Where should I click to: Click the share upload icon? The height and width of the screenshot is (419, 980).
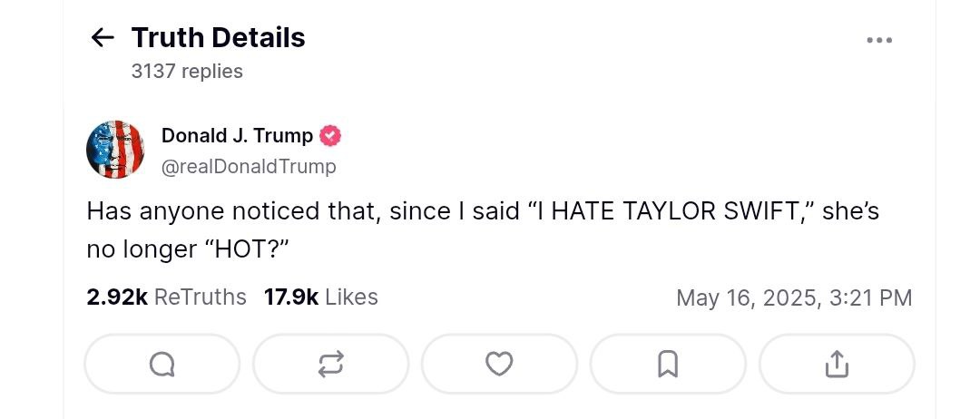click(x=836, y=365)
